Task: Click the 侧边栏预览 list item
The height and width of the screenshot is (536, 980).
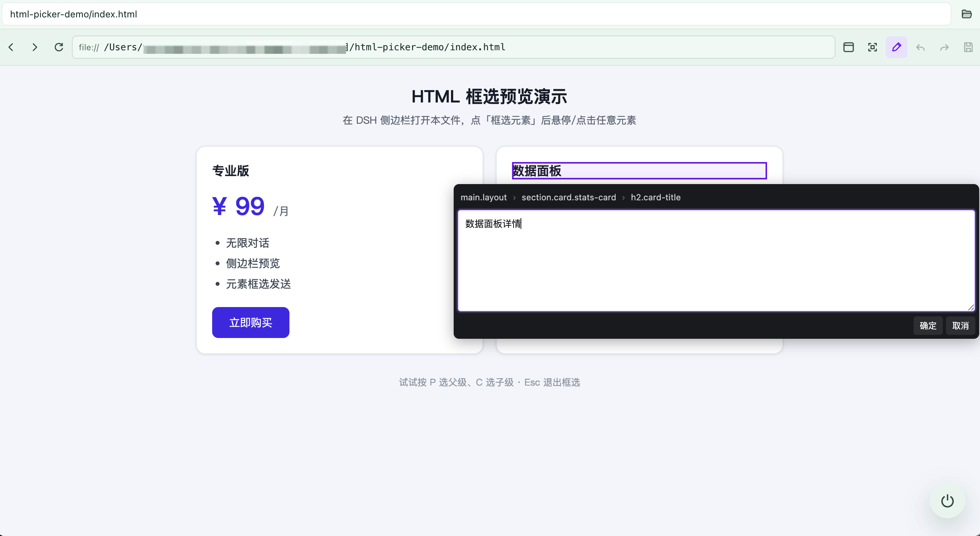Action: point(253,263)
